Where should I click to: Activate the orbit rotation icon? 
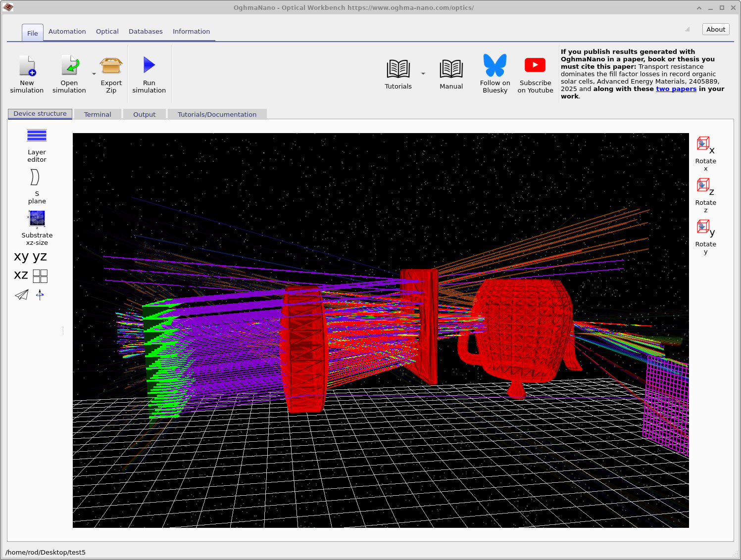click(x=40, y=294)
